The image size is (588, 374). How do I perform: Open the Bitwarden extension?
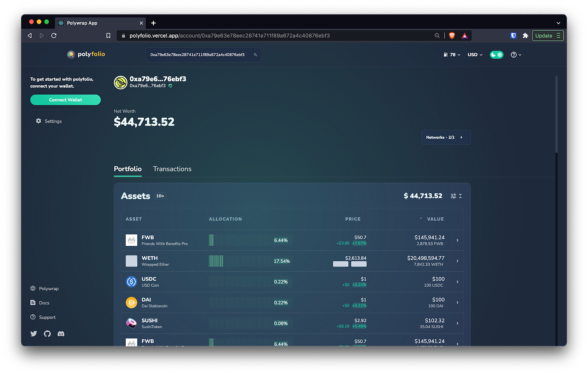513,36
